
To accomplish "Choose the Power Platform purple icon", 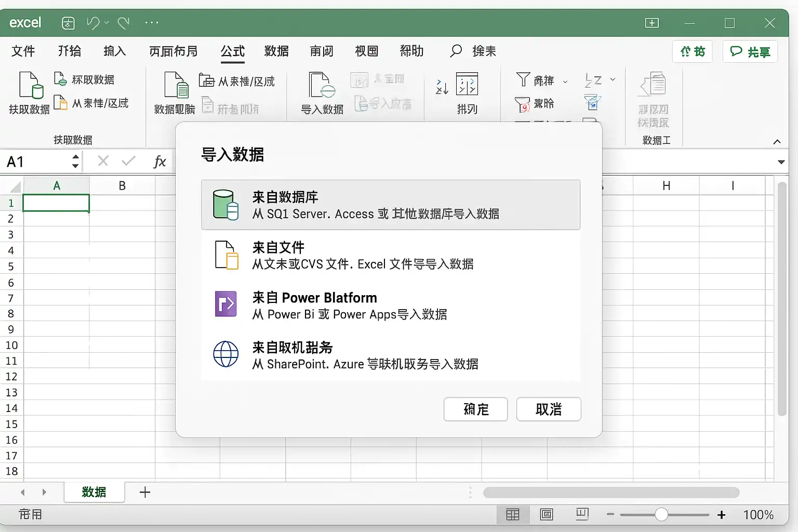I will pos(226,304).
